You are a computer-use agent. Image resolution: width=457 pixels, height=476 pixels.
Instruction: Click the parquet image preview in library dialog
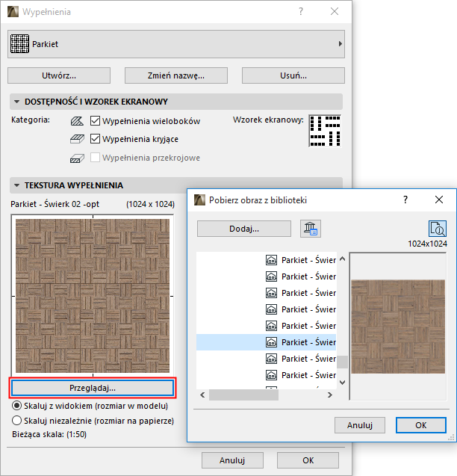(398, 327)
